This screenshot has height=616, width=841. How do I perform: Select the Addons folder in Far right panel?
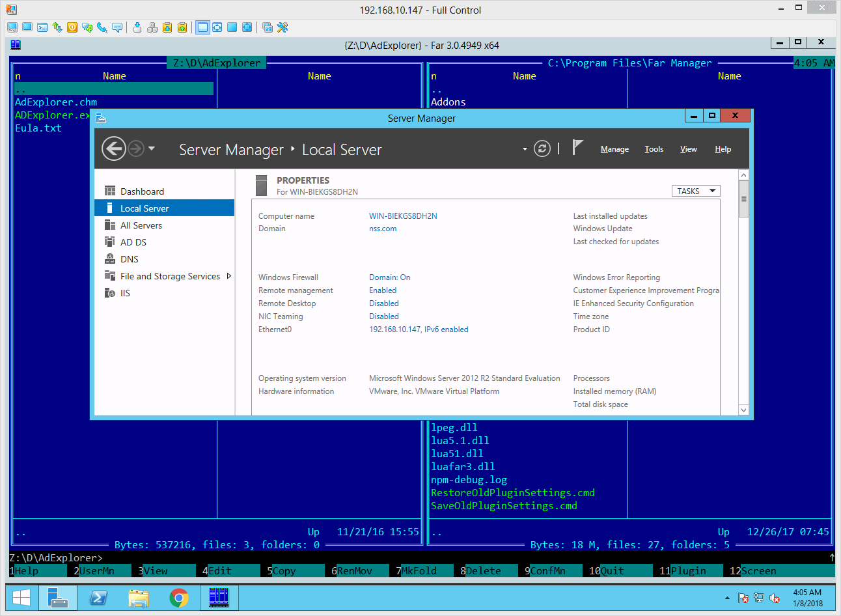(448, 102)
